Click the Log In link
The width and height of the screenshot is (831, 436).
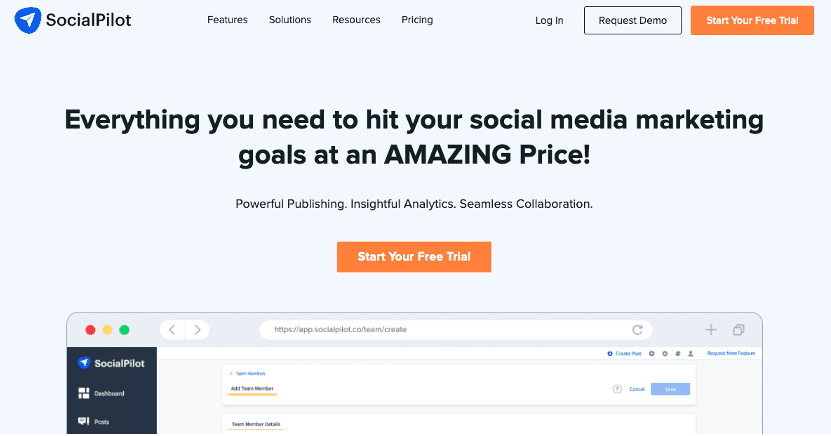point(549,20)
